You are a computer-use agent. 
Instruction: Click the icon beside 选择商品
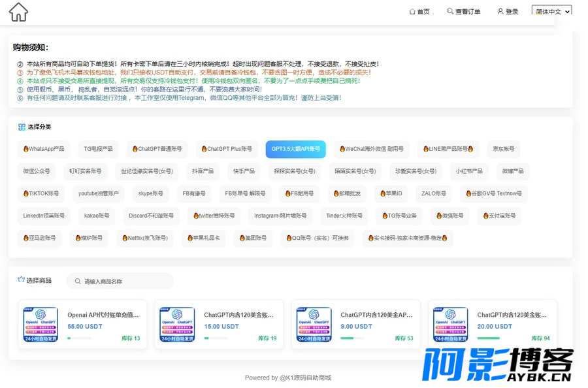pos(21,280)
